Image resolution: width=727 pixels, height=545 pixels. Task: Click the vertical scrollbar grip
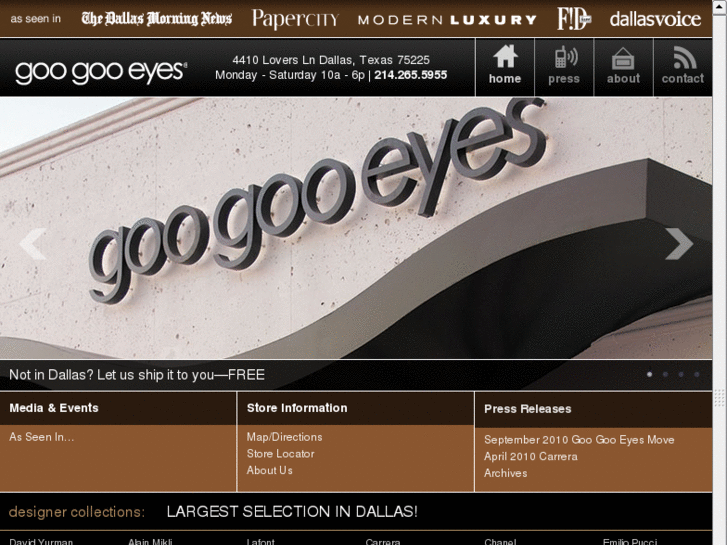720,398
